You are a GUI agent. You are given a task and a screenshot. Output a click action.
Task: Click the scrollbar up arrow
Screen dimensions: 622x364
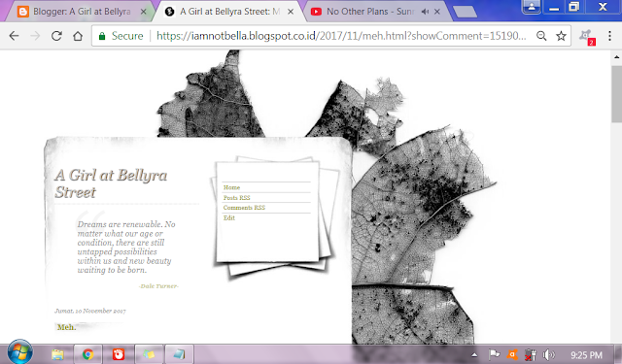click(x=617, y=57)
